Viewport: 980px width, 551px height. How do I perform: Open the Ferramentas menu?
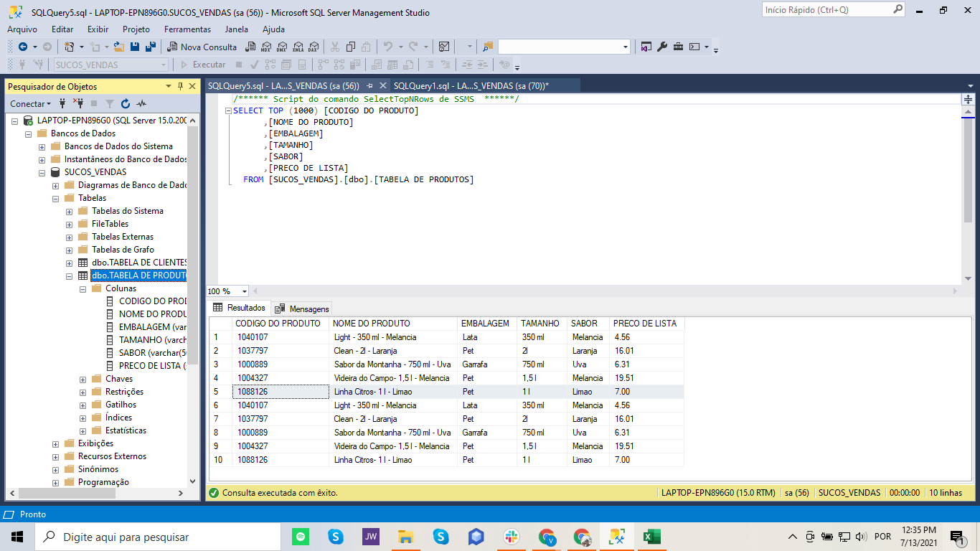tap(187, 29)
